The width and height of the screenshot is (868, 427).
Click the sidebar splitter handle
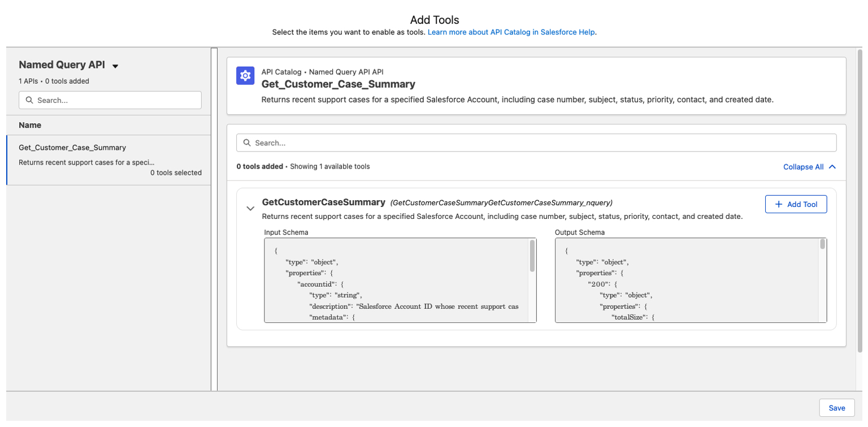pos(214,219)
